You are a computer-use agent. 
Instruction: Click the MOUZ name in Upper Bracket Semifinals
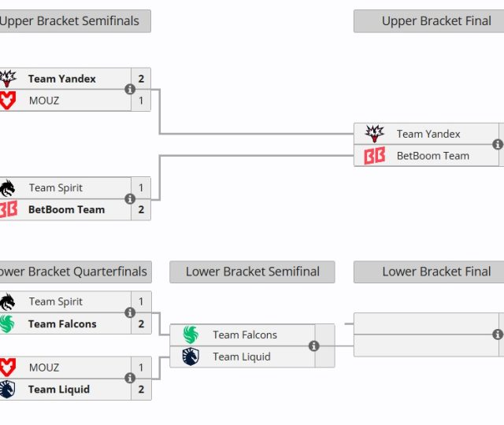pos(44,101)
